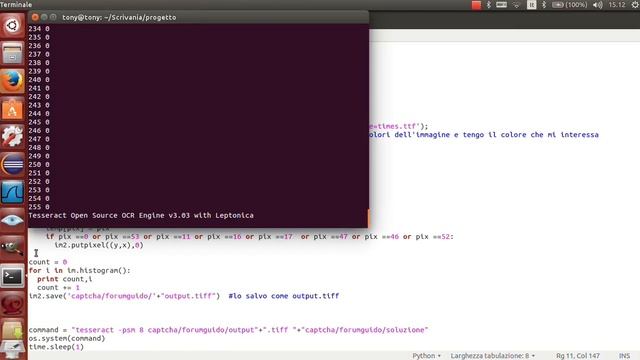Place cursor on 'count = 0' line in gedit

click(48, 262)
